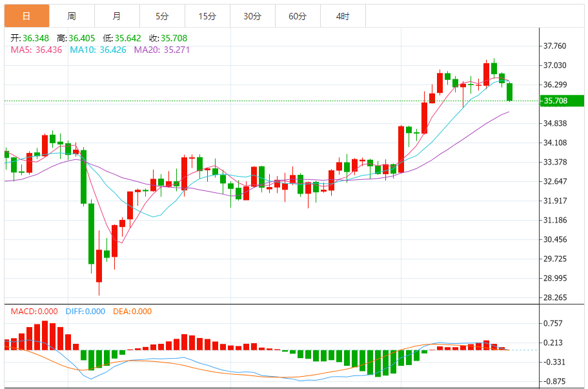Switch to the 周 weekly tab
Image resolution: width=588 pixels, height=389 pixels.
pos(72,16)
